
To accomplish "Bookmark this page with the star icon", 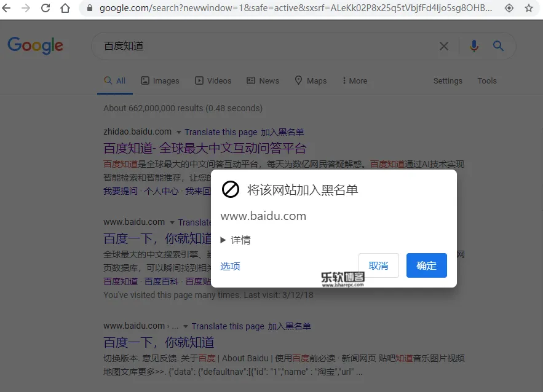I will [x=529, y=8].
